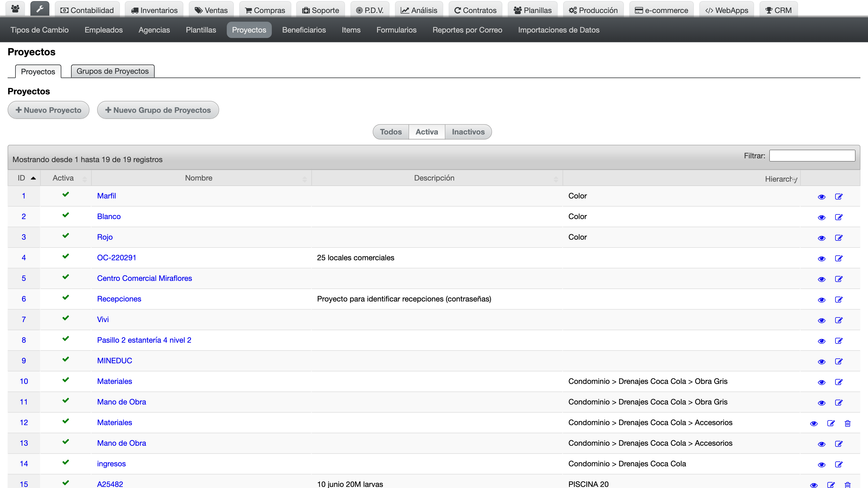Screen dimensions: 868x488
Task: Sort table by ID column
Action: point(24,178)
